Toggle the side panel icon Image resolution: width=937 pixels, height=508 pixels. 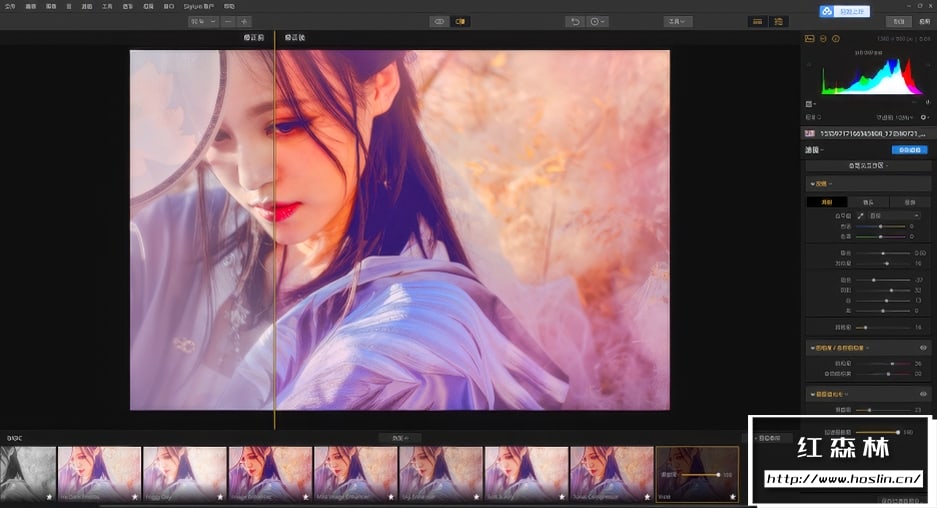point(779,22)
